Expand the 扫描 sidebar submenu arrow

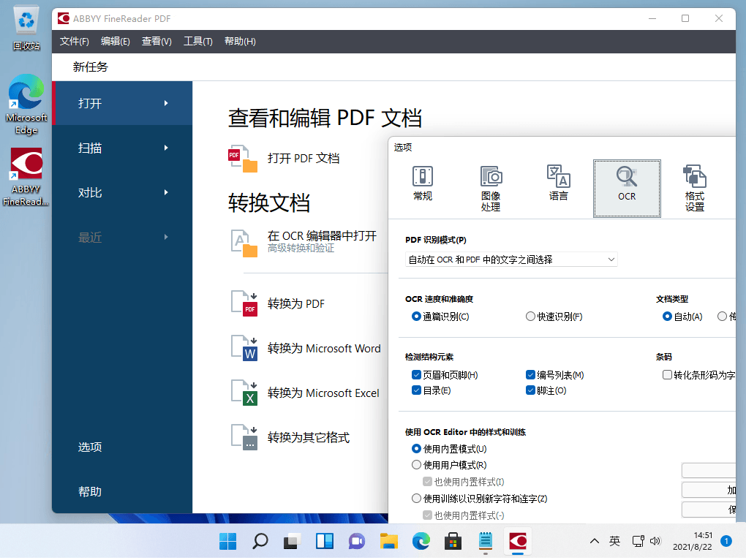coord(166,148)
